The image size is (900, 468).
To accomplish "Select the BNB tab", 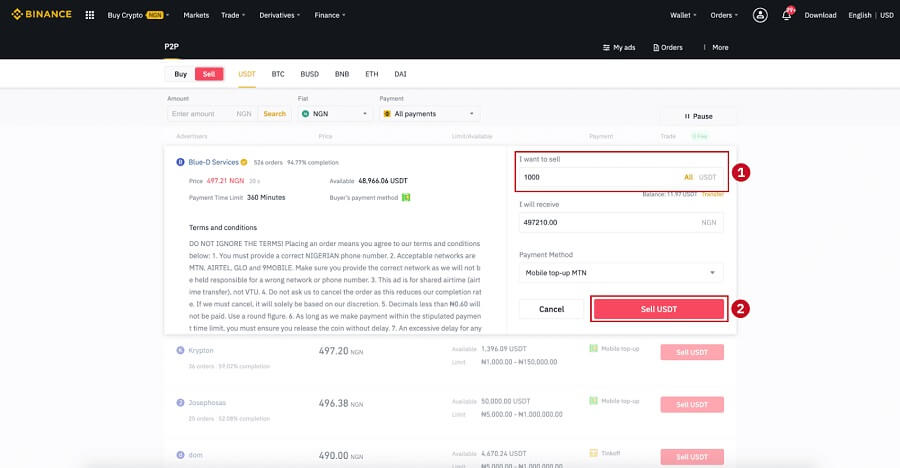I will click(342, 74).
